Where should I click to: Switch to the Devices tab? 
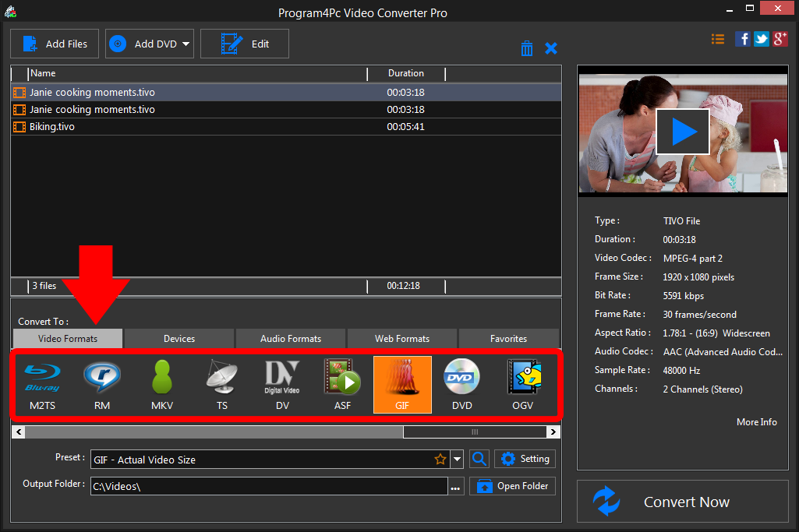pyautogui.click(x=179, y=339)
